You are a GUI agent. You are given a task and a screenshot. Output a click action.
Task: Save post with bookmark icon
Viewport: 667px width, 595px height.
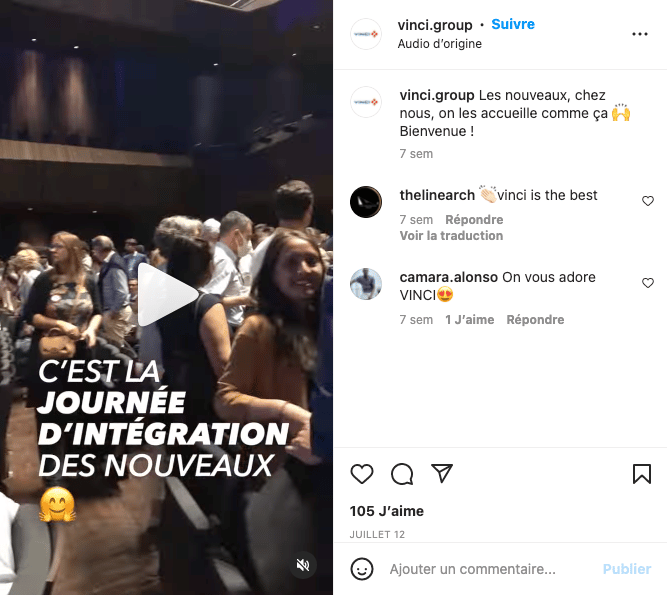coord(641,474)
